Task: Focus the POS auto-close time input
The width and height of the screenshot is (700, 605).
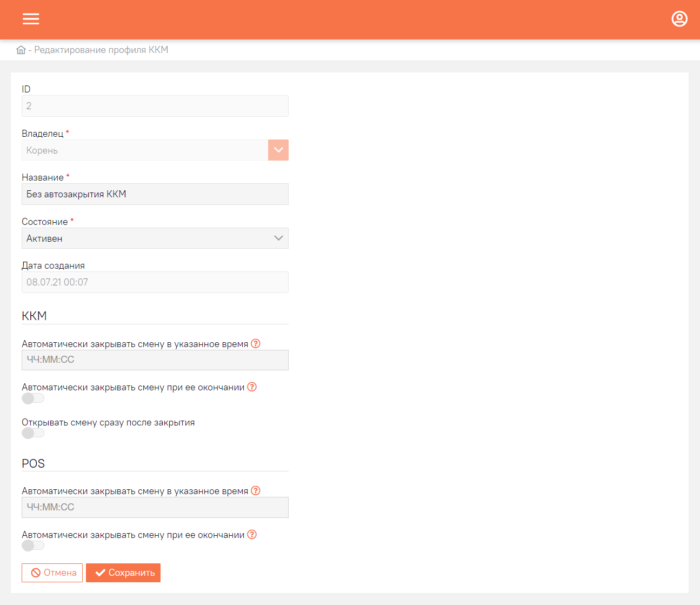Action: [x=155, y=507]
